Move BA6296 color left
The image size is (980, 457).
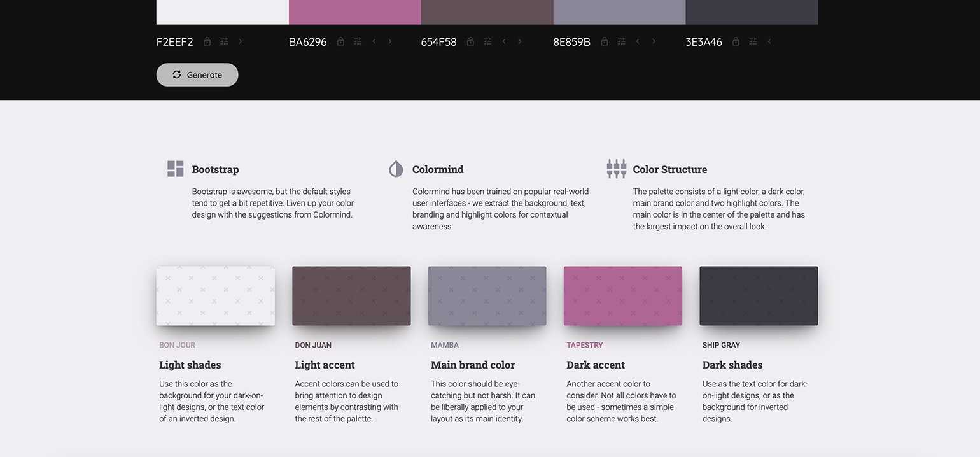click(x=374, y=41)
